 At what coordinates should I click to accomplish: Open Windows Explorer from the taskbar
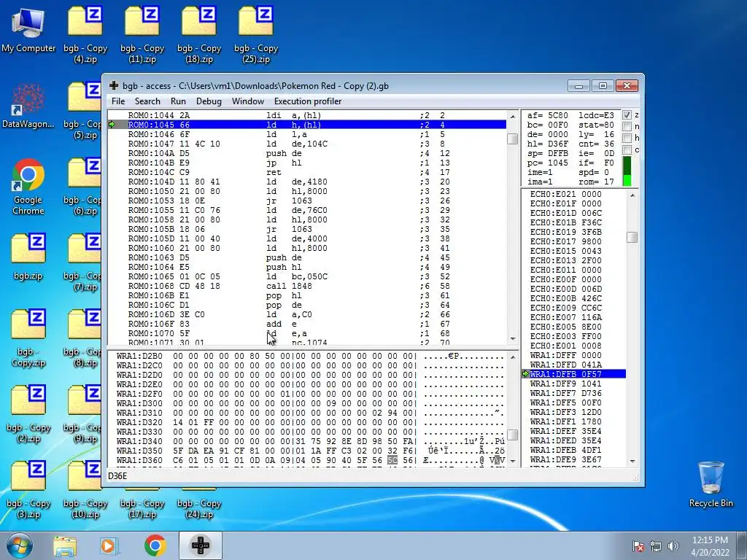[65, 546]
